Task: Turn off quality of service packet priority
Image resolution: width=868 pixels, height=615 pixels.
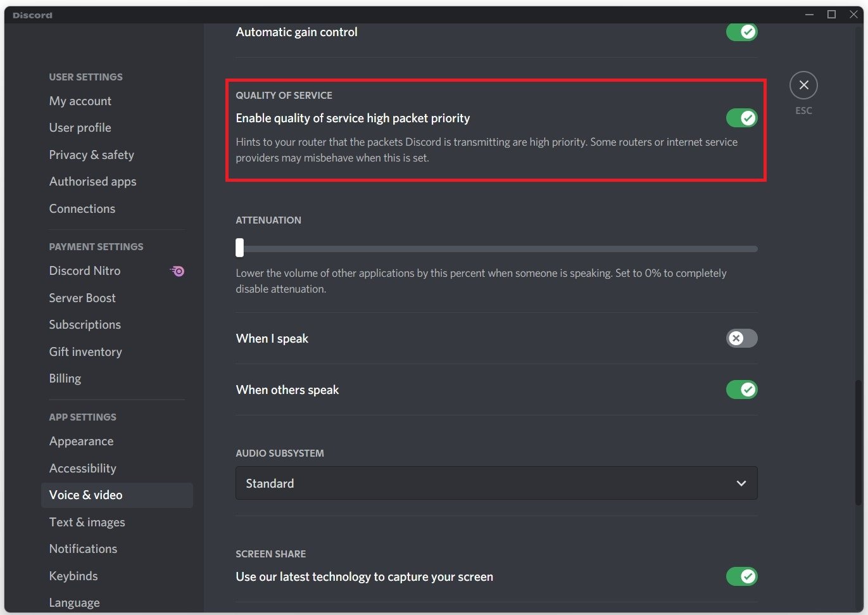Action: [741, 118]
